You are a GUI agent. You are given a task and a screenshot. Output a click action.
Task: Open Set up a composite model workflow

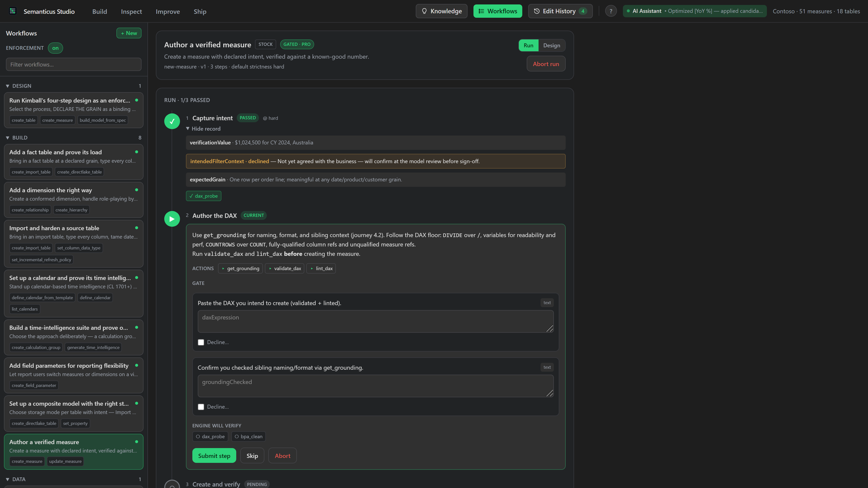click(x=73, y=414)
